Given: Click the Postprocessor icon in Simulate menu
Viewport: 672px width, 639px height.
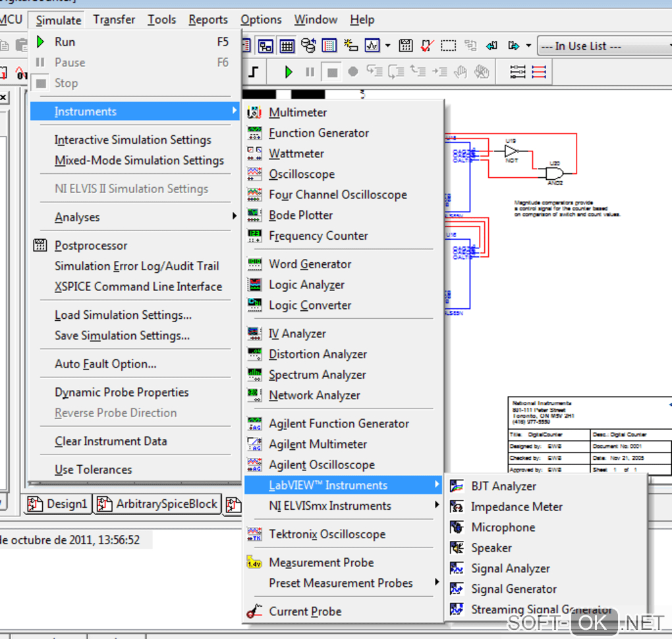Looking at the screenshot, I should 40,246.
